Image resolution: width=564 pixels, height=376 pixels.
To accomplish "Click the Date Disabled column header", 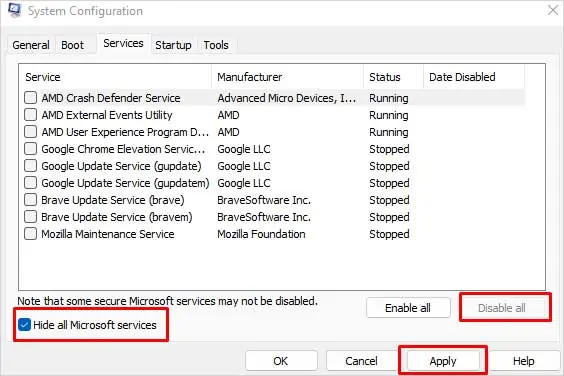I will [x=474, y=77].
